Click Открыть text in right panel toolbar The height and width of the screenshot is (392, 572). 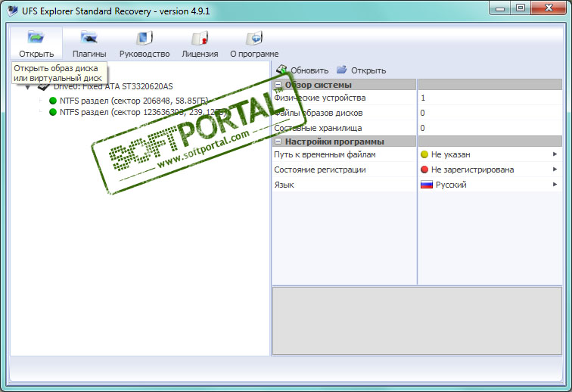368,70
